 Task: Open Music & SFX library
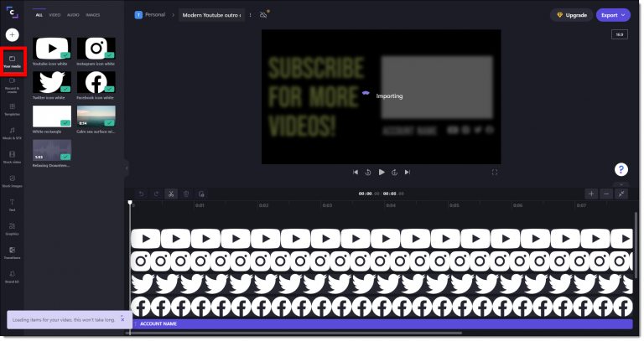pos(13,133)
